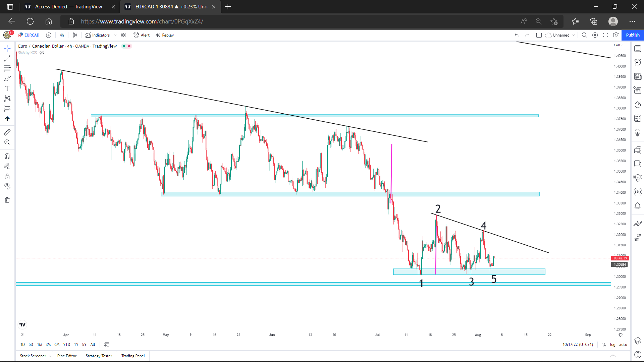Image resolution: width=644 pixels, height=362 pixels.
Task: Start Replay mode
Action: [x=164, y=35]
